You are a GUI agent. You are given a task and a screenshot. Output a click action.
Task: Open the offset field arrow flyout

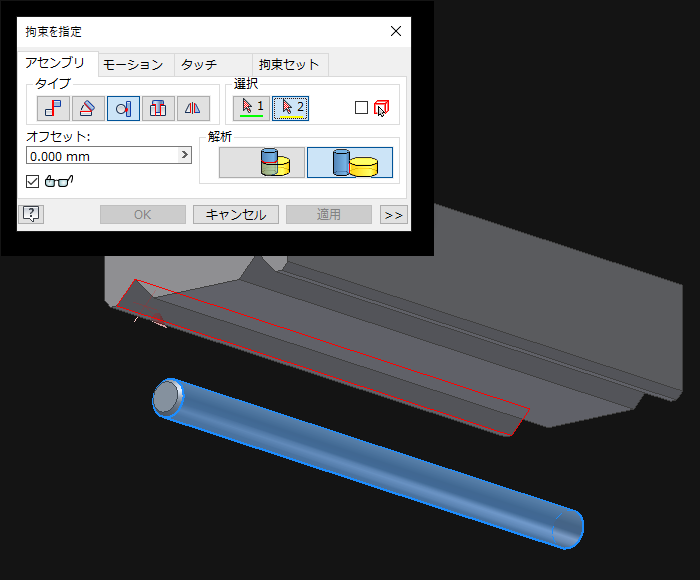coord(184,155)
